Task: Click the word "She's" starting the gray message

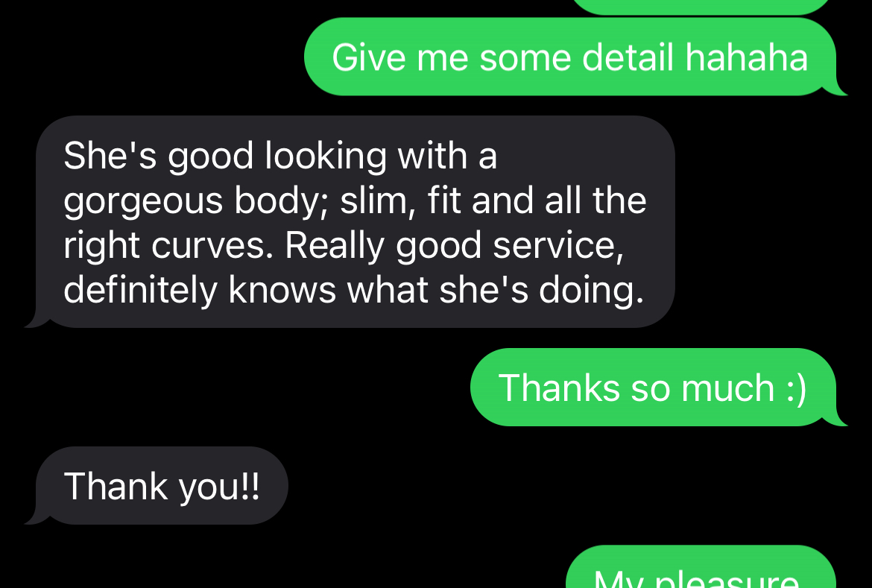Action: coord(110,155)
